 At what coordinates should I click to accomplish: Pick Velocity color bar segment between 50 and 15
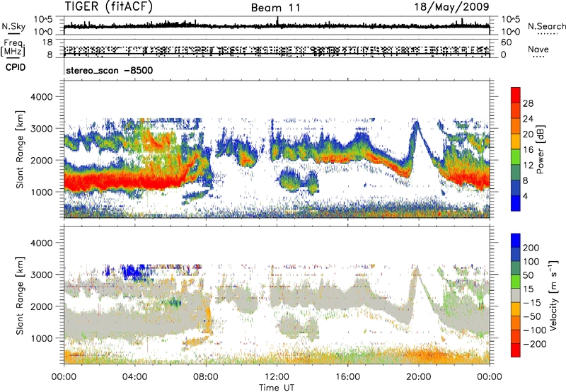point(516,282)
